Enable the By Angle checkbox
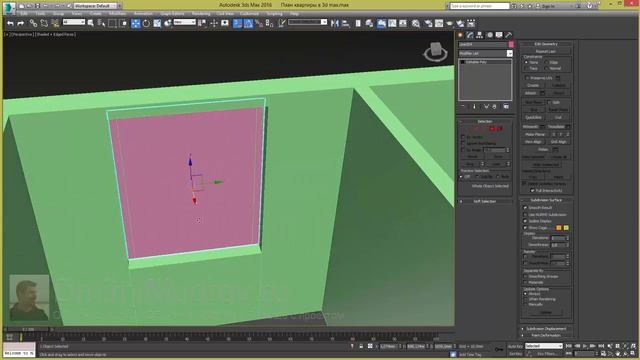Viewport: 640px width, 360px height. pyautogui.click(x=463, y=150)
